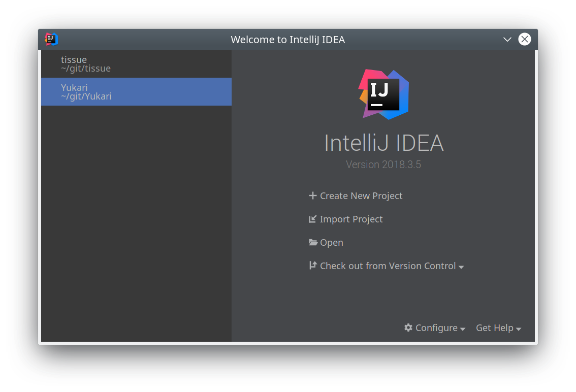The width and height of the screenshot is (576, 392).
Task: Click the folder icon next to Open
Action: click(x=313, y=243)
